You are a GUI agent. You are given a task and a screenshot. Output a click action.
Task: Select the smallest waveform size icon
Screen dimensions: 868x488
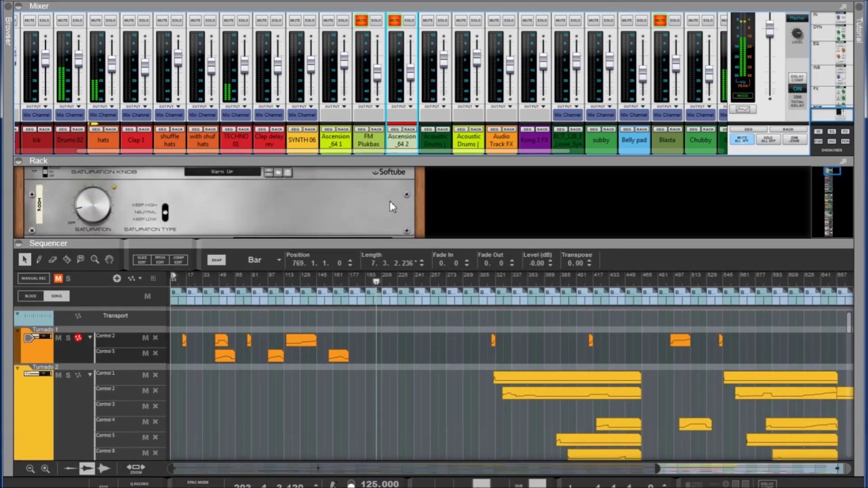coord(71,468)
